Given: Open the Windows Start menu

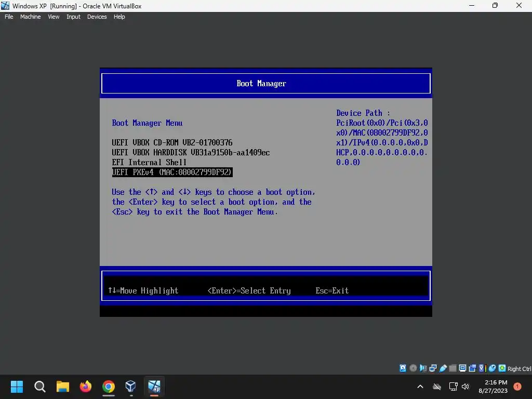Looking at the screenshot, I should click(x=17, y=387).
